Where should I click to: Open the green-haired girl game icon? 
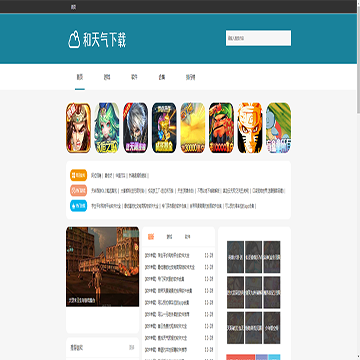pos(107,128)
